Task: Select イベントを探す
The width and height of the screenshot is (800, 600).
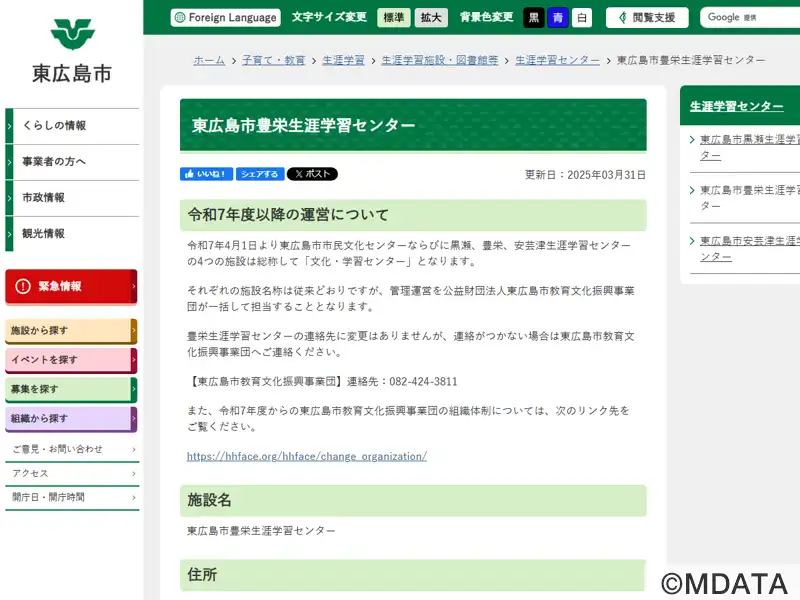Action: pos(71,360)
